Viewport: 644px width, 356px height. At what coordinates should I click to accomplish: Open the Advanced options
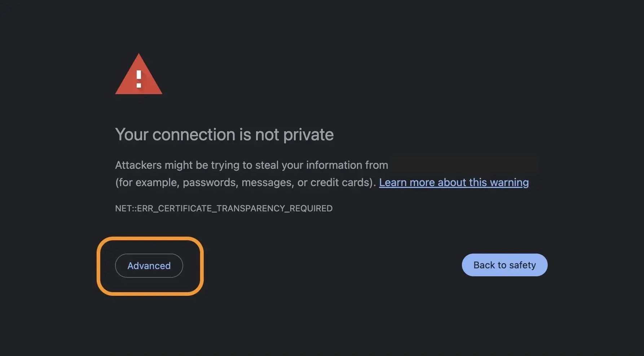pyautogui.click(x=149, y=266)
